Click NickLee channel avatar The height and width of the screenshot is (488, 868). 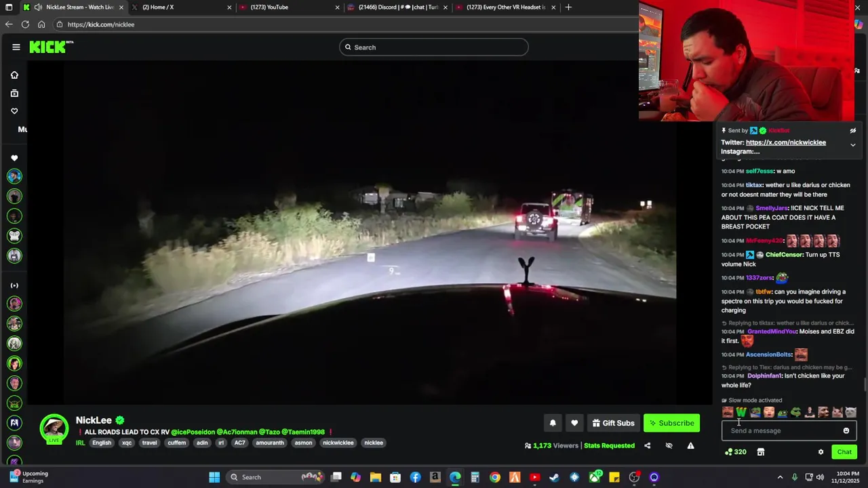(54, 428)
